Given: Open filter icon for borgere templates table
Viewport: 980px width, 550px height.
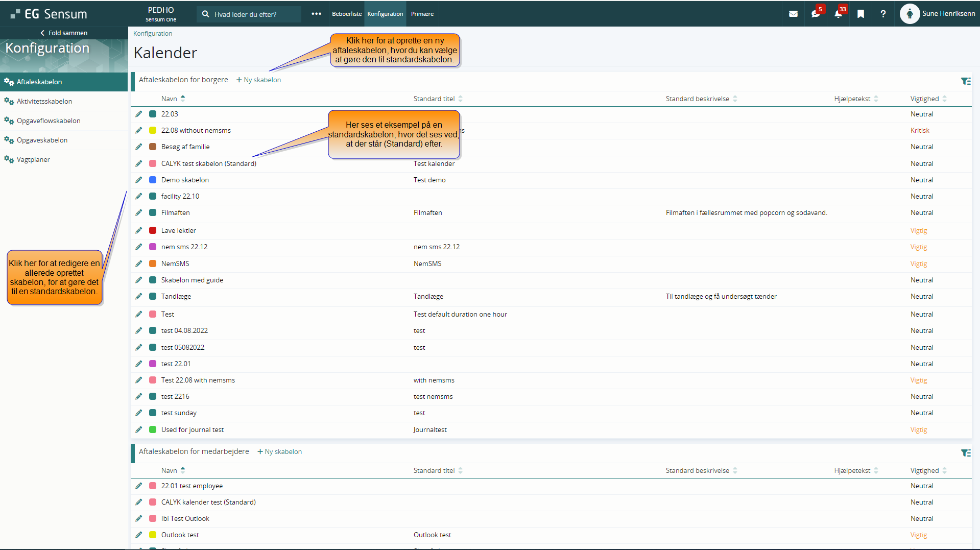Looking at the screenshot, I should pos(965,81).
